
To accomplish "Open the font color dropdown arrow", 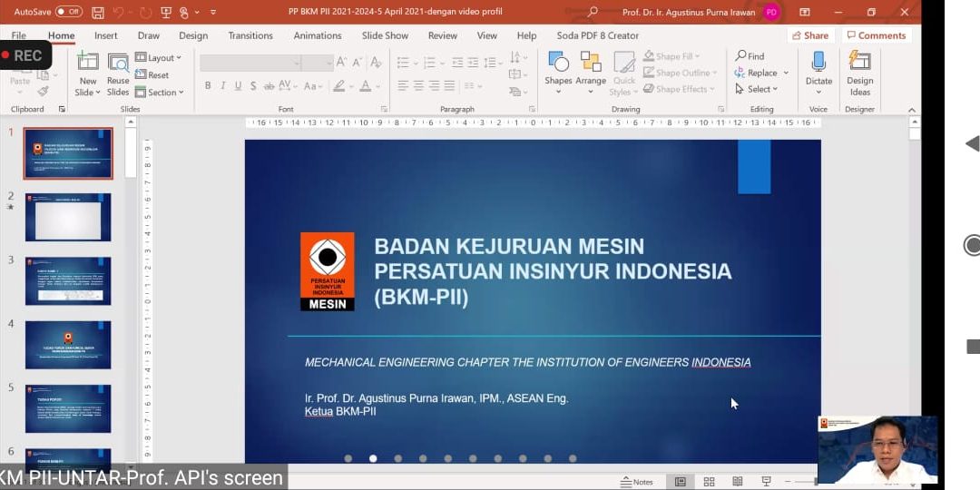I will pyautogui.click(x=379, y=85).
